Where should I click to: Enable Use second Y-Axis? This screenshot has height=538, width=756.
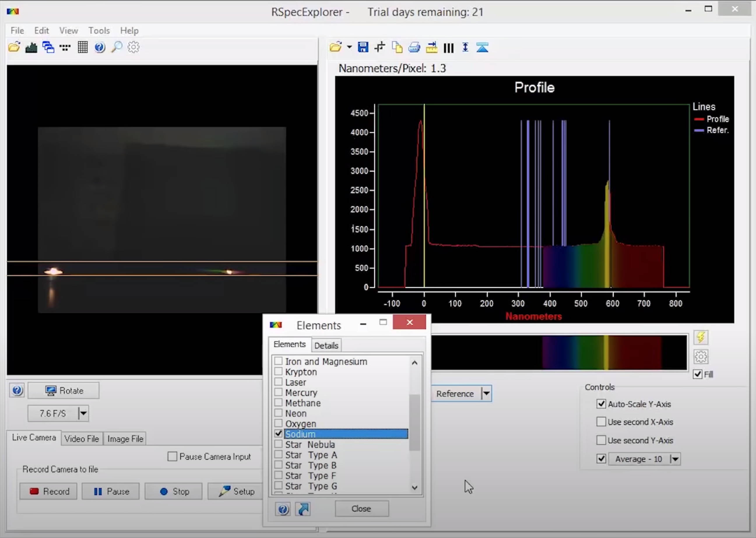601,440
